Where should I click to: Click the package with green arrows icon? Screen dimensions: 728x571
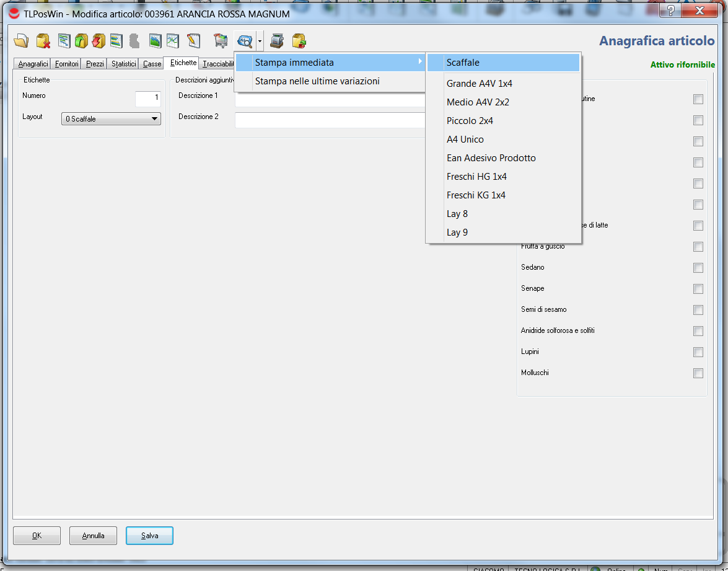point(299,42)
